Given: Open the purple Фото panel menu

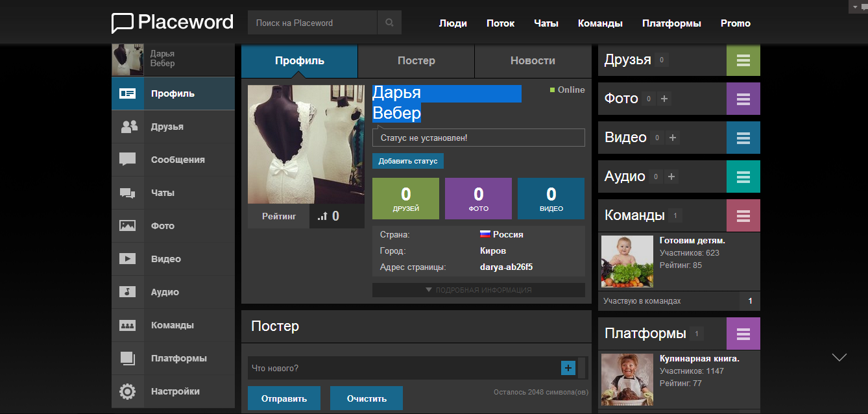Looking at the screenshot, I should pyautogui.click(x=743, y=99).
